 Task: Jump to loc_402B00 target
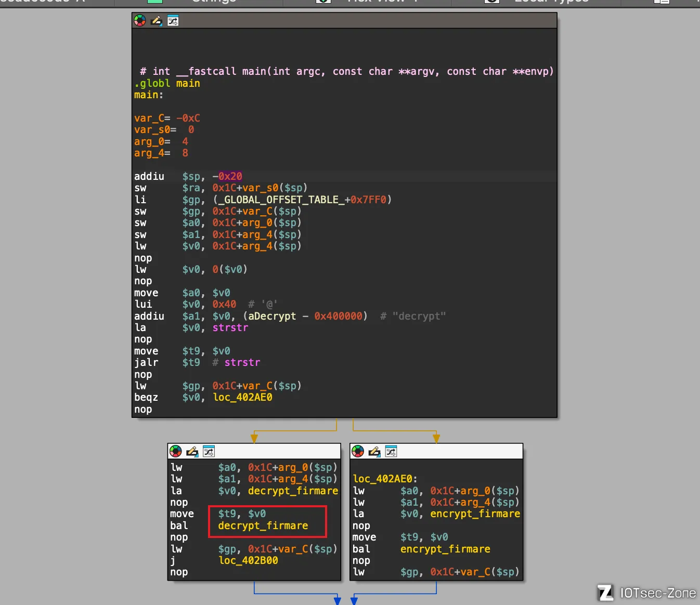[248, 560]
